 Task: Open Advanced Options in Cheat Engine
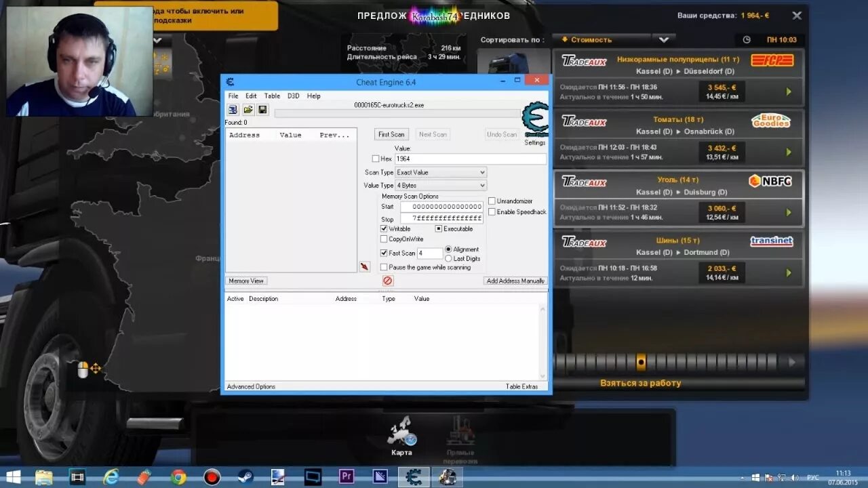(251, 386)
